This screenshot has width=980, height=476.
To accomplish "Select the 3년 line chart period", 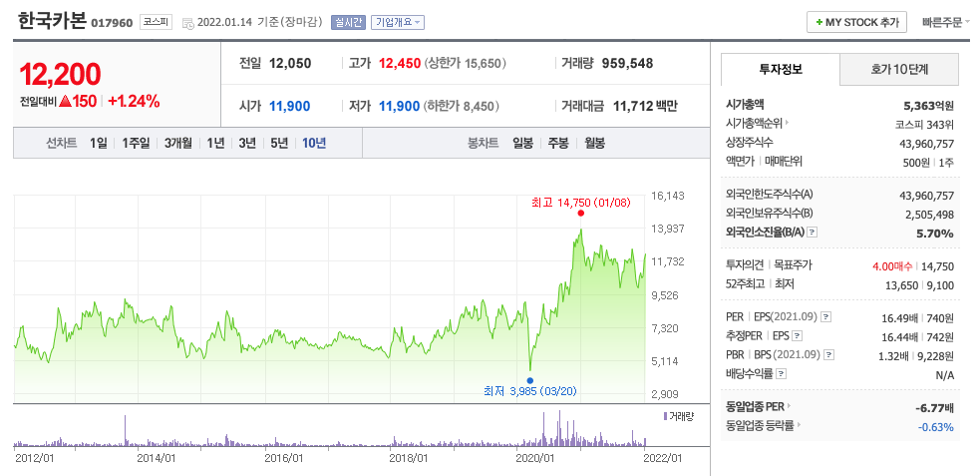I will (x=247, y=143).
